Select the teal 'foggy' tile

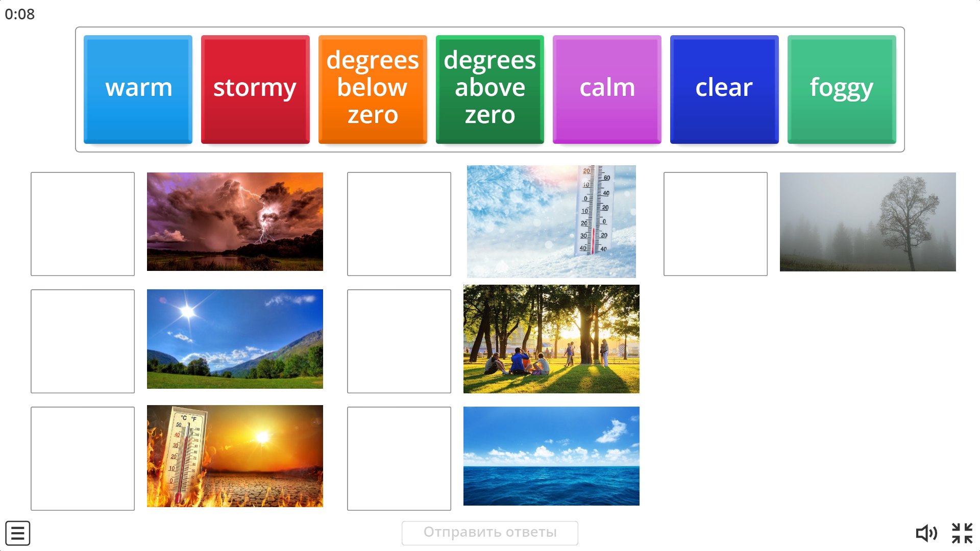click(x=842, y=89)
